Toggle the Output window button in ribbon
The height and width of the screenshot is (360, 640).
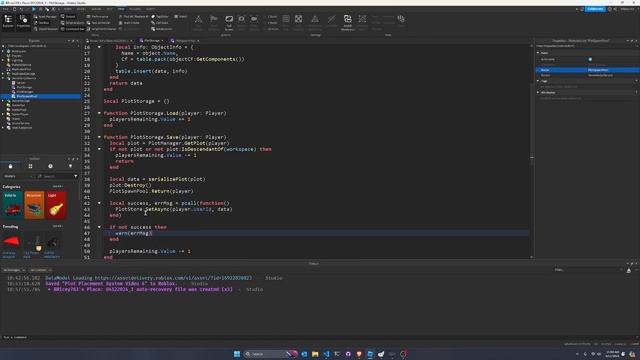click(x=68, y=17)
